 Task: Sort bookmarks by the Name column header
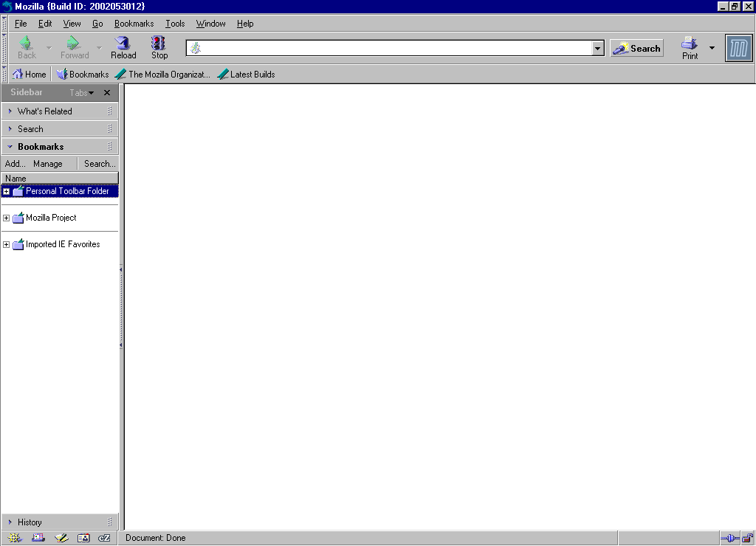coord(60,179)
